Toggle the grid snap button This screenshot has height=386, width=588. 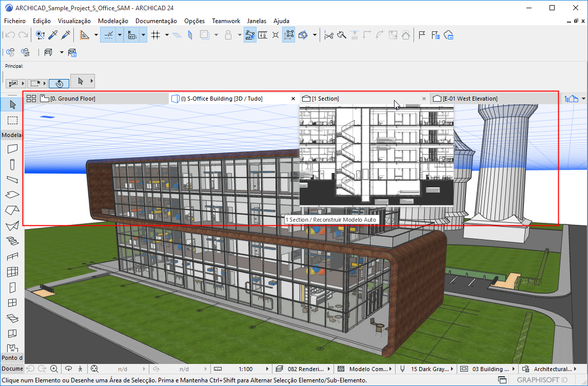(155, 35)
